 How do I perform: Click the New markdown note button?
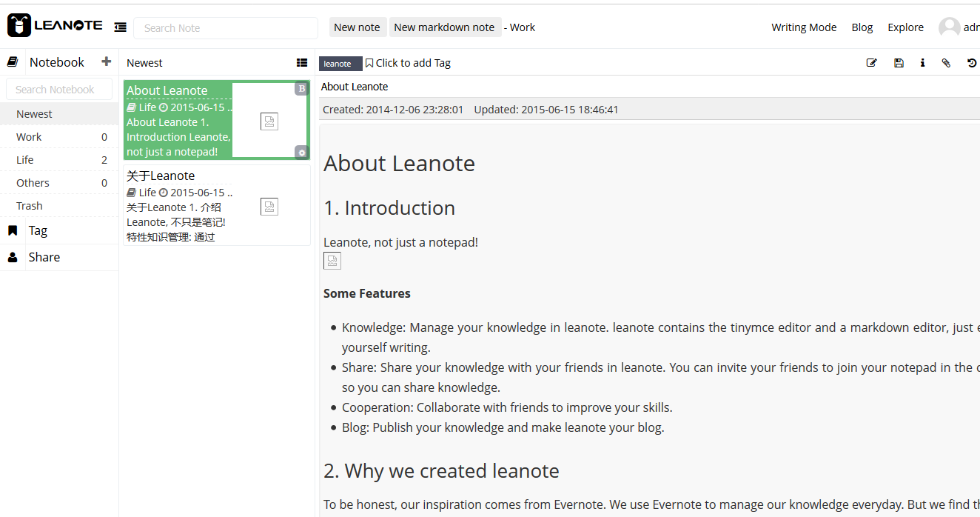click(444, 27)
